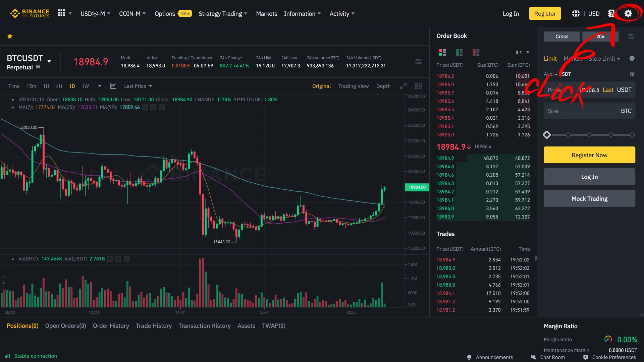
Task: Hide the MA indicator using eye icon
Action: coord(145,107)
